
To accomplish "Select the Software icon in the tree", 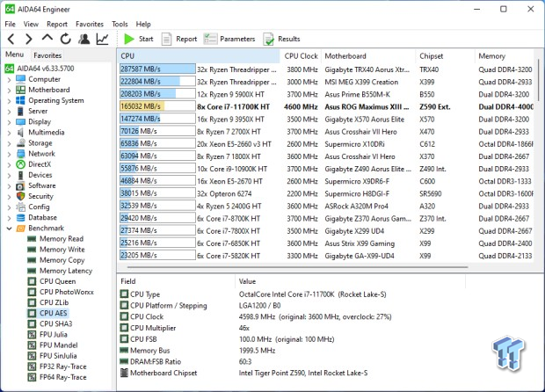I will (x=21, y=186).
